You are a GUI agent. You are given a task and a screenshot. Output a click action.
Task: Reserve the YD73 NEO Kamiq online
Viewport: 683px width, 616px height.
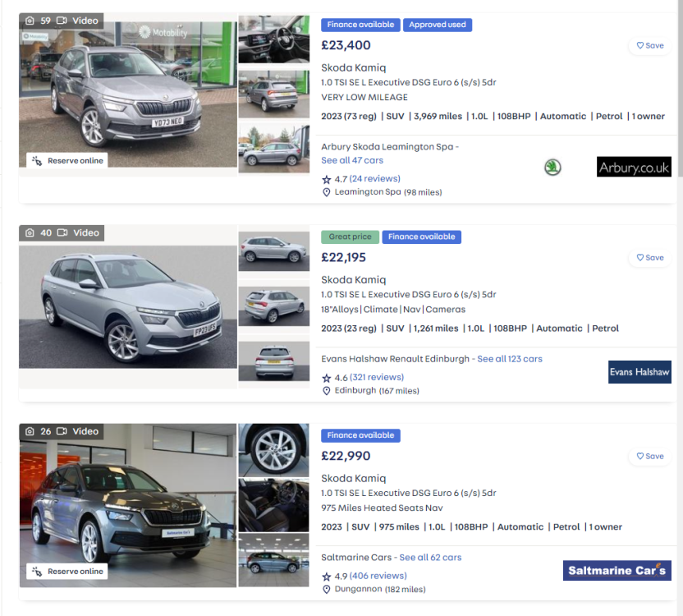pyautogui.click(x=67, y=160)
